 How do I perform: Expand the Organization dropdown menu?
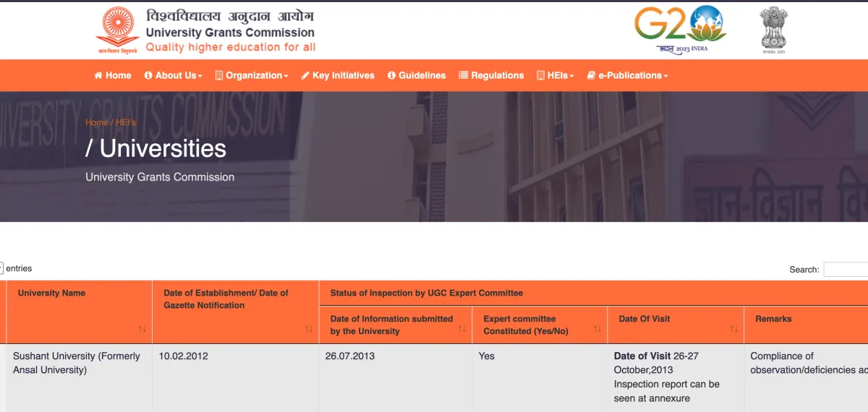tap(252, 75)
